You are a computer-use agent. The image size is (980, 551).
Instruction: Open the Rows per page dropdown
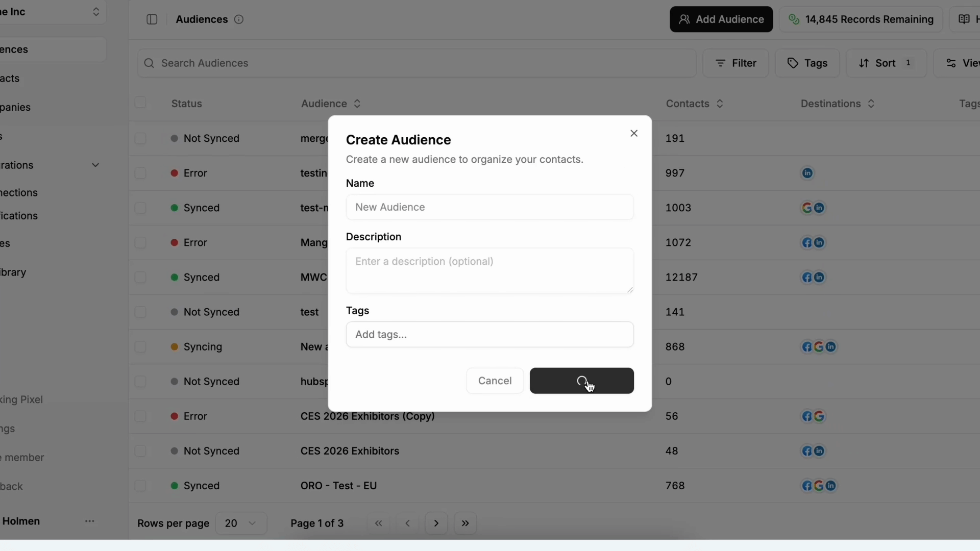pyautogui.click(x=241, y=523)
